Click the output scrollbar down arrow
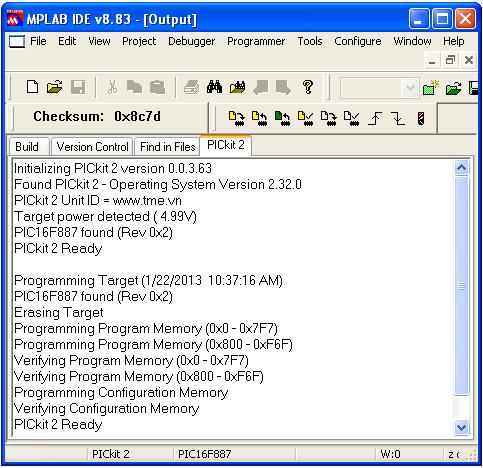 (x=462, y=427)
